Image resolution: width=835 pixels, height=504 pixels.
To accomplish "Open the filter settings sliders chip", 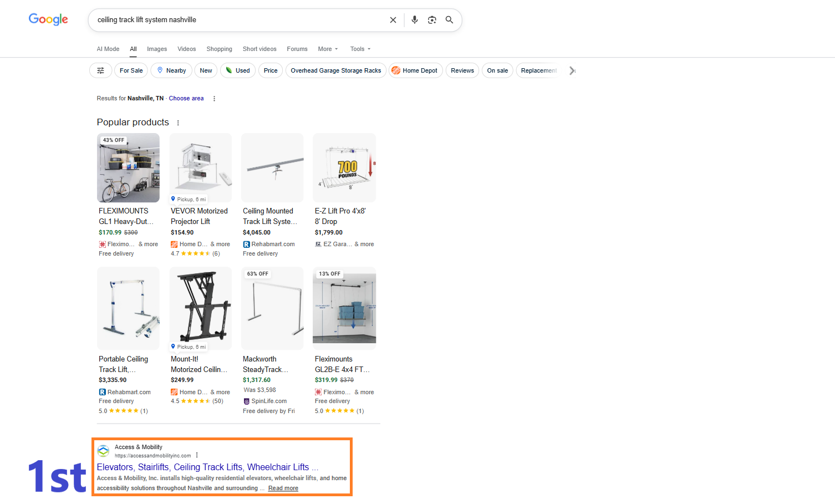I will click(100, 70).
